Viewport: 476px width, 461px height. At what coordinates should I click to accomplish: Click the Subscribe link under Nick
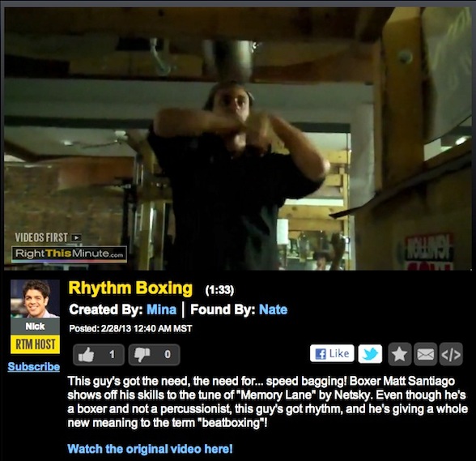34,366
